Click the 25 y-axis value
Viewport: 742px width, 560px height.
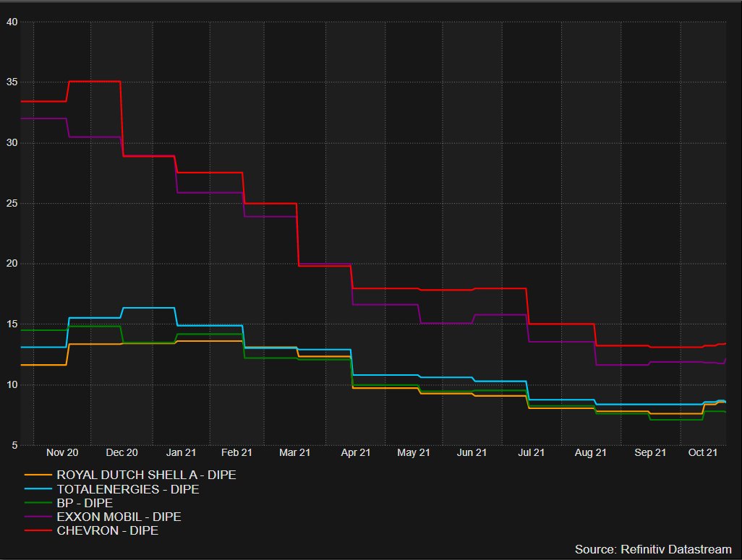[x=12, y=203]
